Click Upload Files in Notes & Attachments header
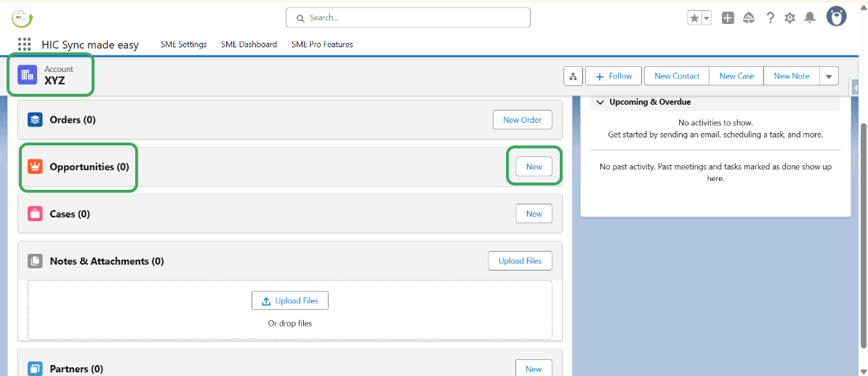 (x=521, y=261)
